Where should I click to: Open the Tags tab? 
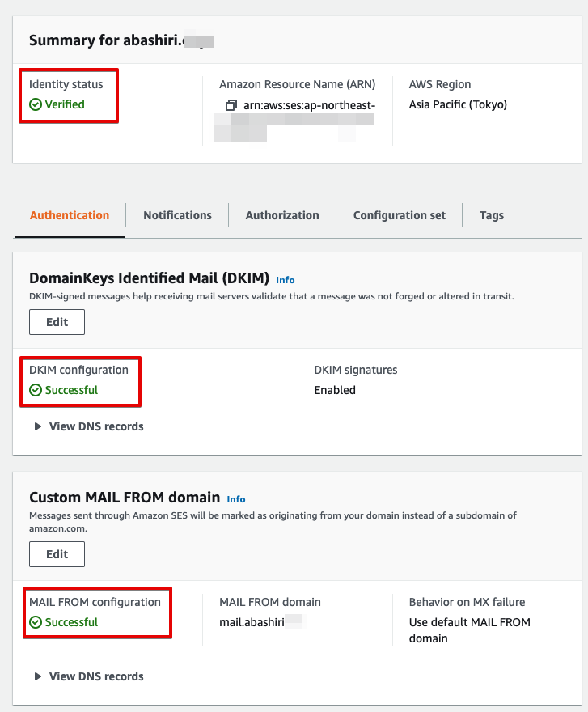point(491,215)
